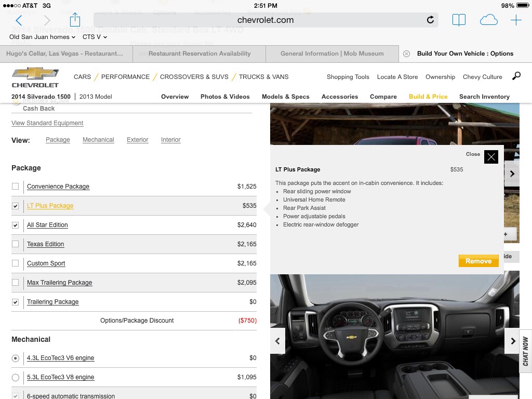Open View Standard Equipment link
This screenshot has height=399, width=532.
tap(47, 123)
